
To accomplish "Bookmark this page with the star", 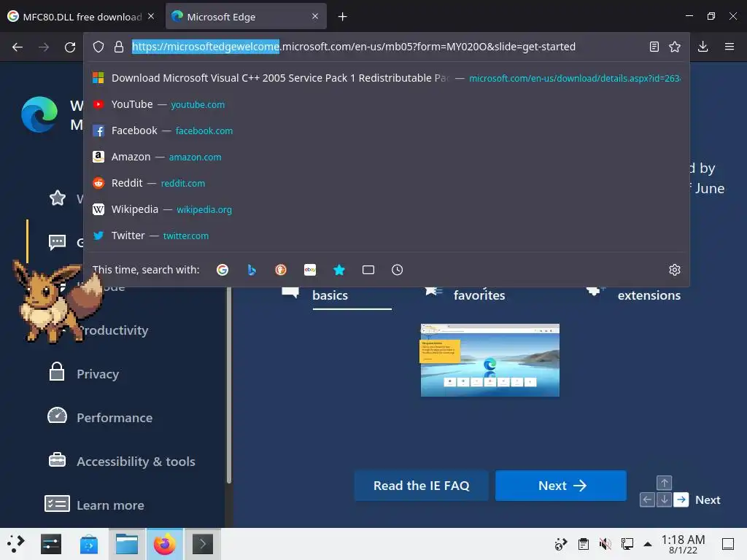I will pos(675,47).
